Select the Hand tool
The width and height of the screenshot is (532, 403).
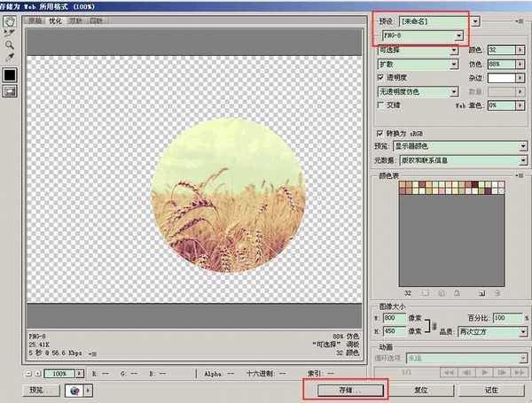coord(9,20)
